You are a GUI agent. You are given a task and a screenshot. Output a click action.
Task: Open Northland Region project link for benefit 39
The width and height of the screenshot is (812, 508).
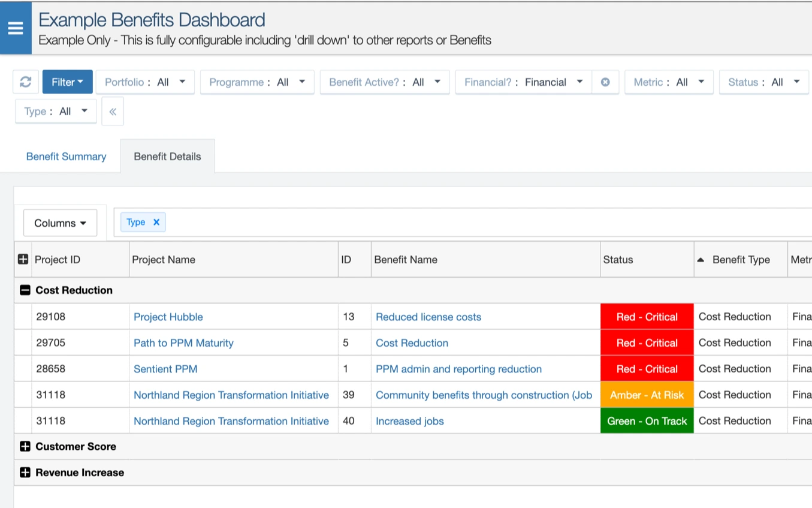pos(231,395)
